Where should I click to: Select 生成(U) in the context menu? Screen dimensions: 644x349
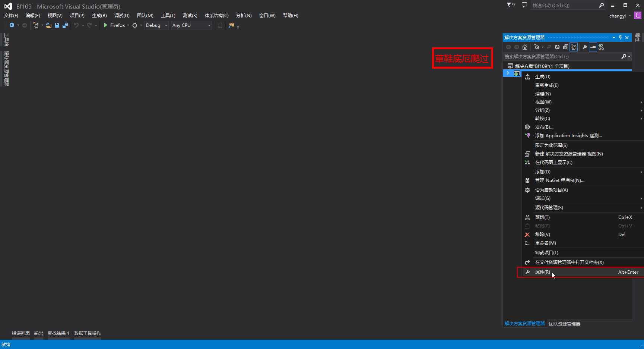click(583, 77)
